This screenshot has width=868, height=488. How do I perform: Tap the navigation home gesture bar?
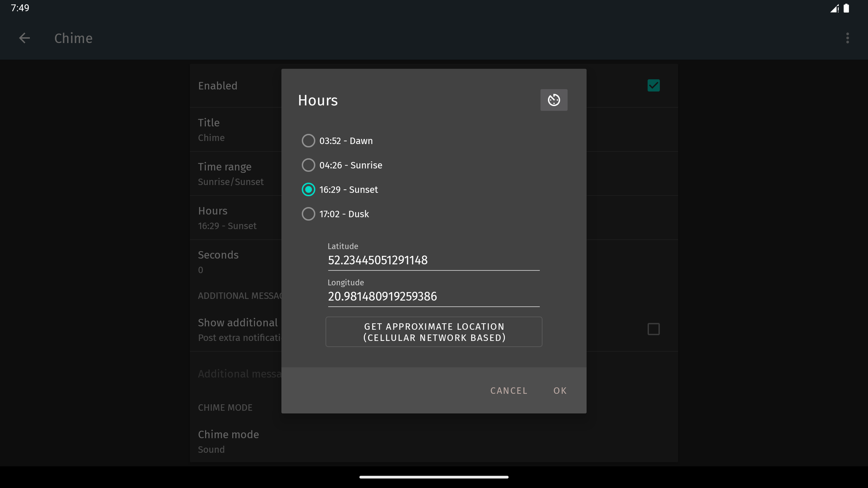(x=434, y=477)
